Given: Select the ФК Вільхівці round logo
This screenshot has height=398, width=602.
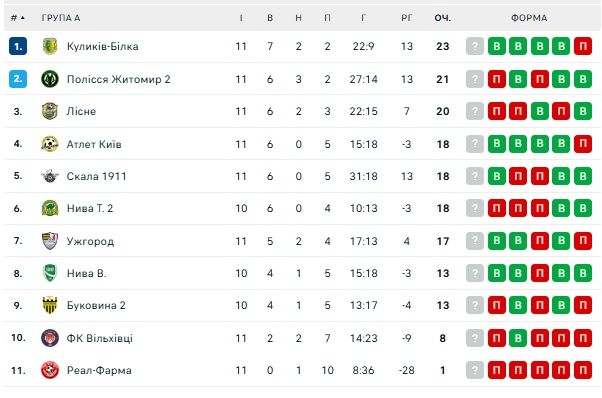Looking at the screenshot, I should [x=50, y=338].
